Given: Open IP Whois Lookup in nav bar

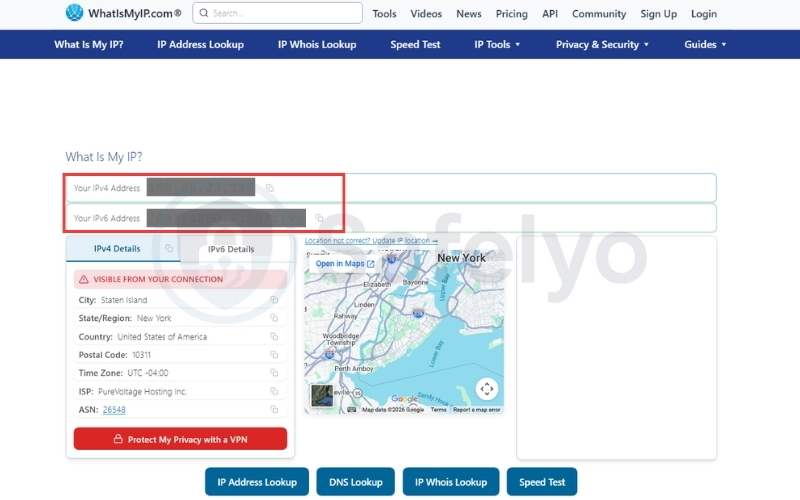Looking at the screenshot, I should (x=317, y=44).
